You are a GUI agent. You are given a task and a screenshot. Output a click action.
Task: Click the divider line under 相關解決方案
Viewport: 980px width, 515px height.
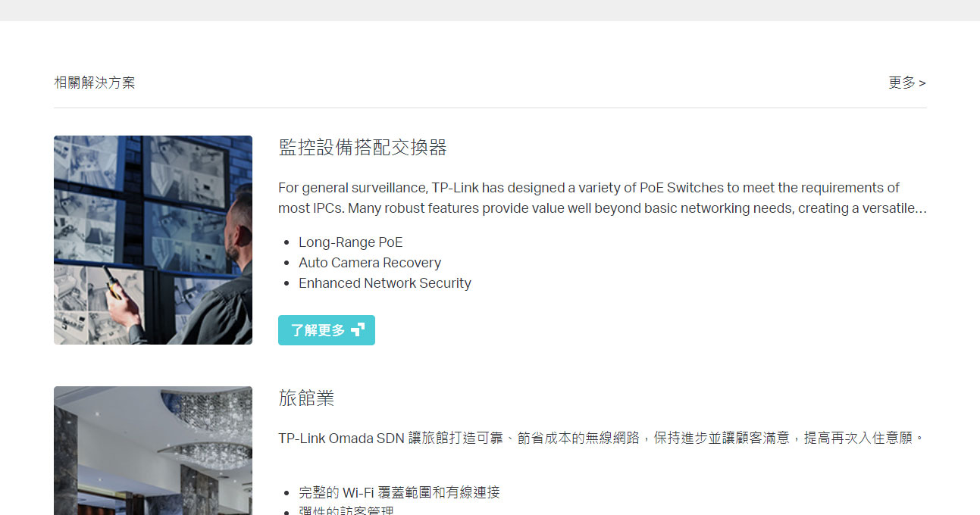pos(490,108)
